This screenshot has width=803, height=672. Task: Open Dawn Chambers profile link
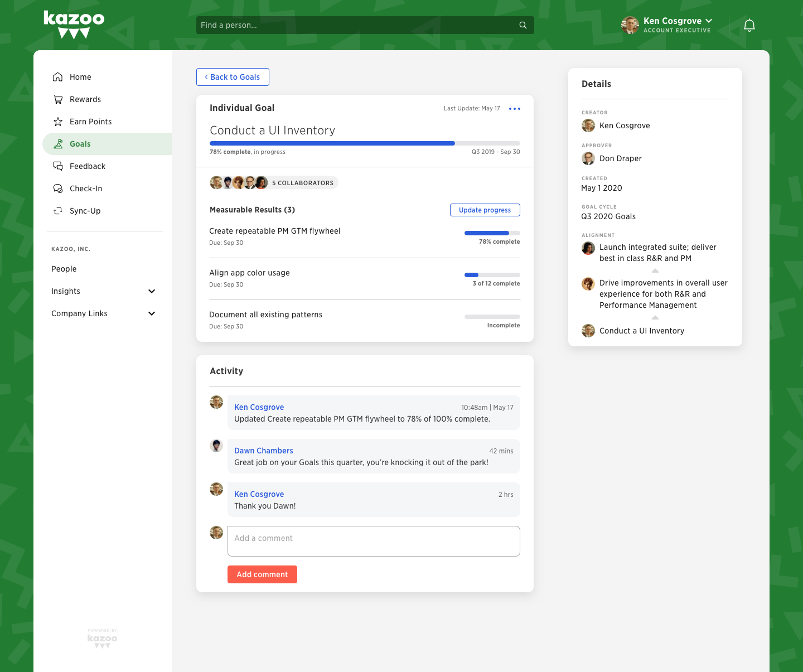pos(264,451)
